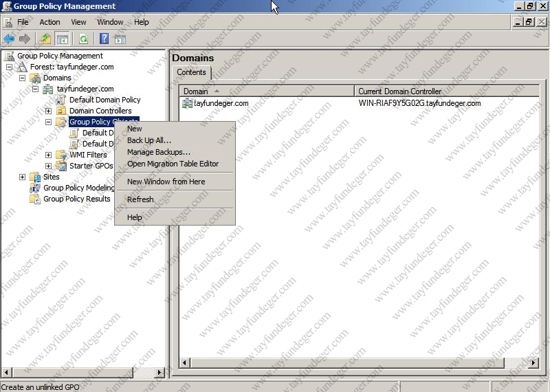Click the WMI Filters folder icon
The image size is (550, 392).
(61, 155)
